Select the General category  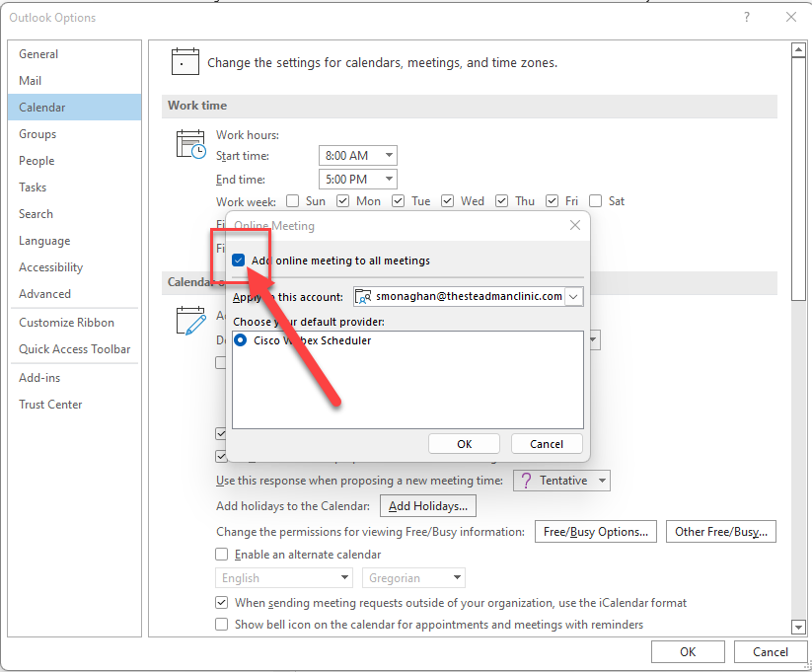coord(75,54)
